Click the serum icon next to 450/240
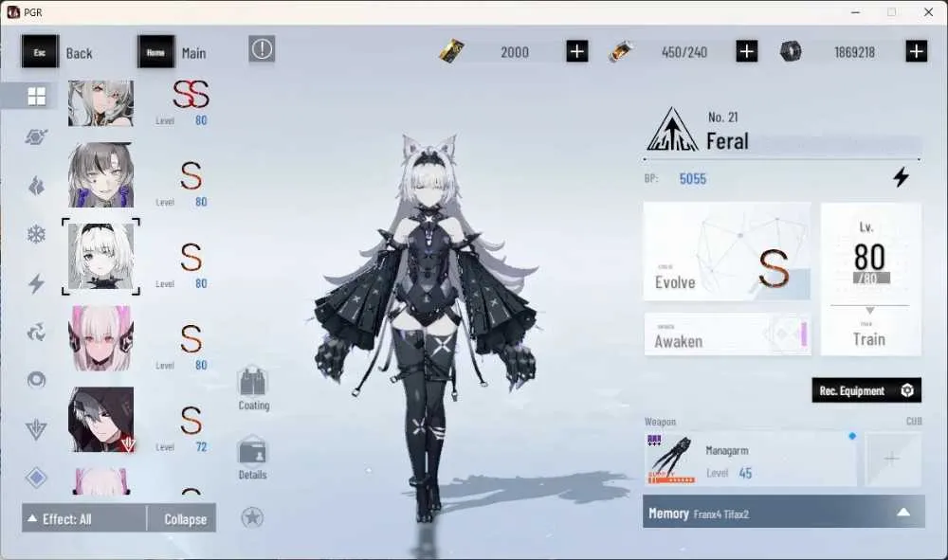 621,51
